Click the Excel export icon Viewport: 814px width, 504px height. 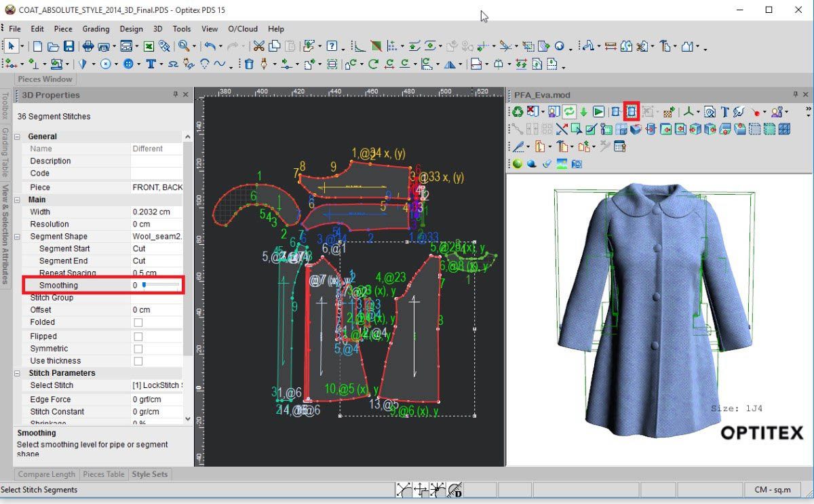tap(148, 47)
